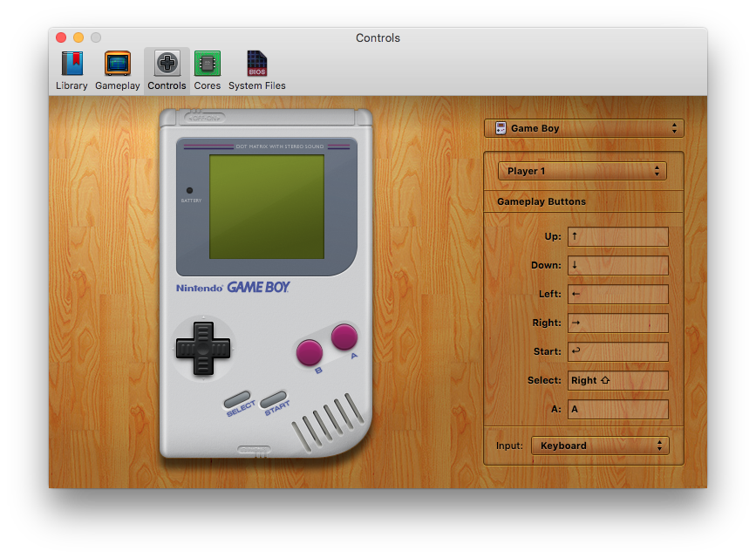Click the pink A button on the Game Boy
The width and height of the screenshot is (756, 558).
coord(344,336)
